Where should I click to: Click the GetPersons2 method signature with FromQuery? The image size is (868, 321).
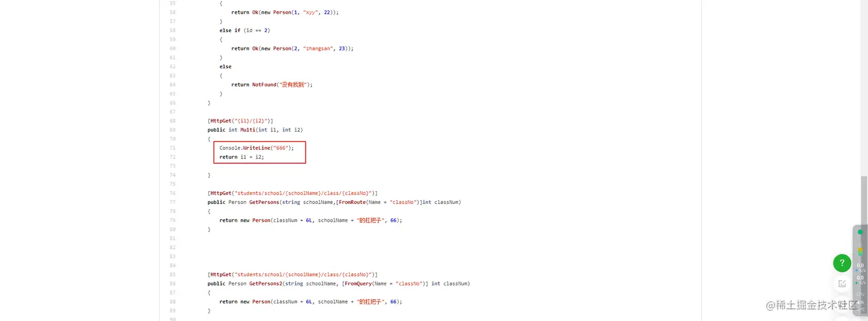[339, 284]
